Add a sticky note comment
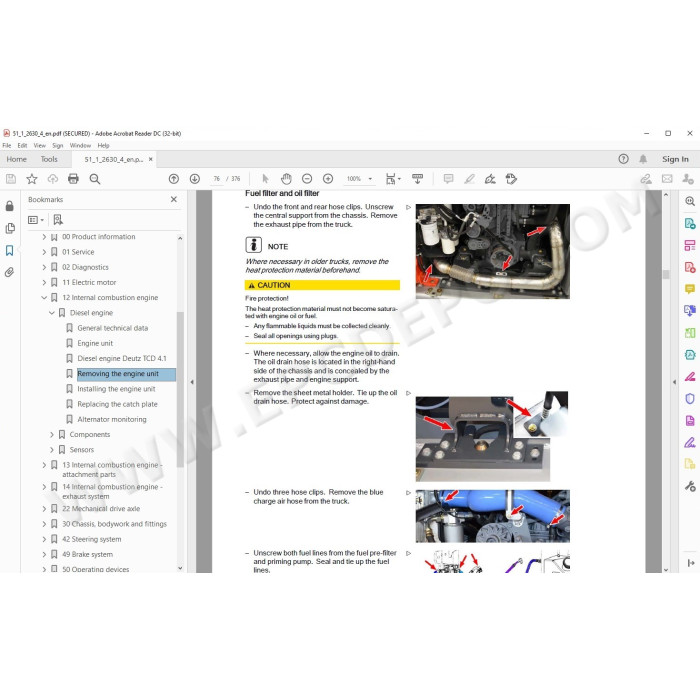 tap(448, 179)
